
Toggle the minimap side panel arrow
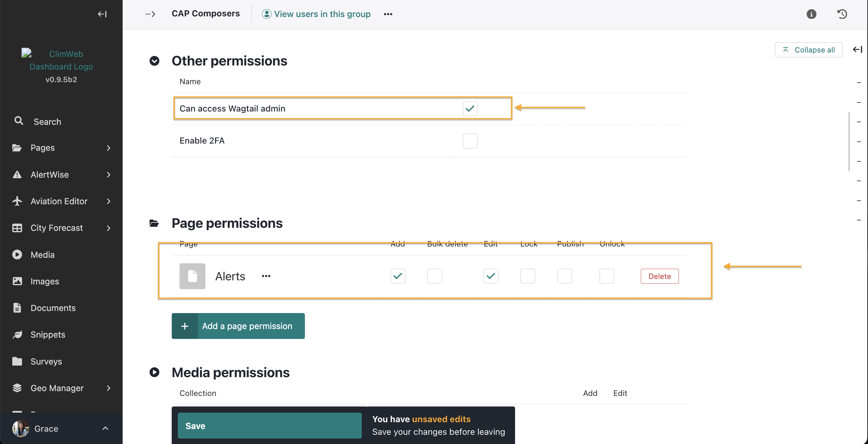pos(857,50)
